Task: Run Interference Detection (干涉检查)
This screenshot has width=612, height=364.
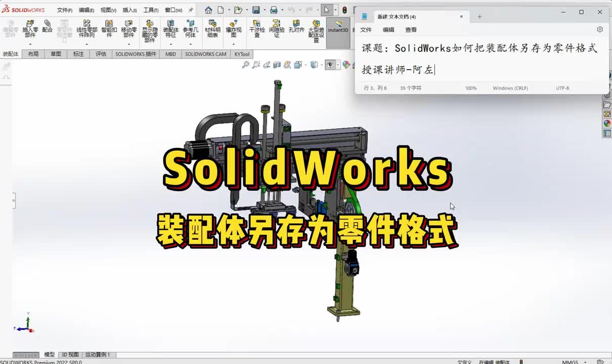Action: 257,29
